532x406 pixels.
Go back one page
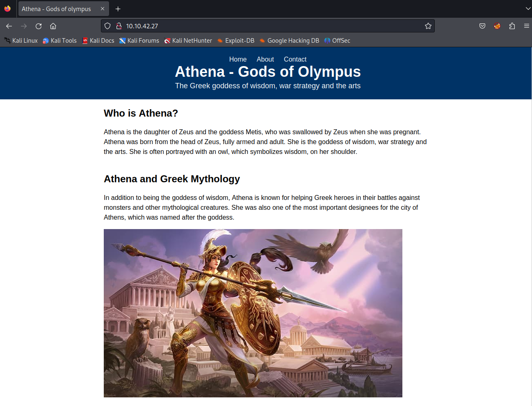(9, 26)
